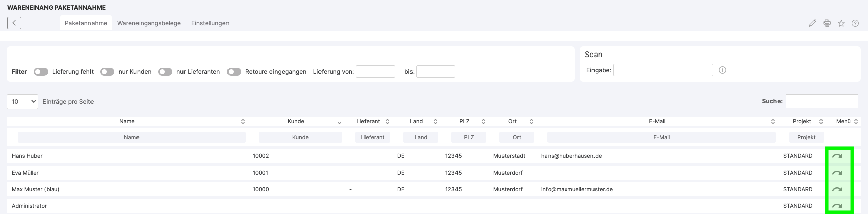Screen dimensions: 868x214
Task: Click arrow icon in Max Muster row
Action: point(837,189)
